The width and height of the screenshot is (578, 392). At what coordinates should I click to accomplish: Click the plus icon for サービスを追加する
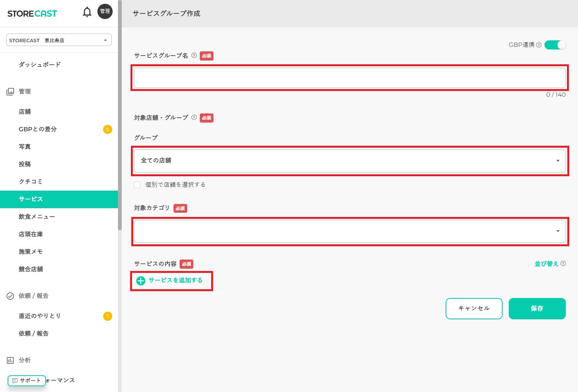pyautogui.click(x=141, y=281)
